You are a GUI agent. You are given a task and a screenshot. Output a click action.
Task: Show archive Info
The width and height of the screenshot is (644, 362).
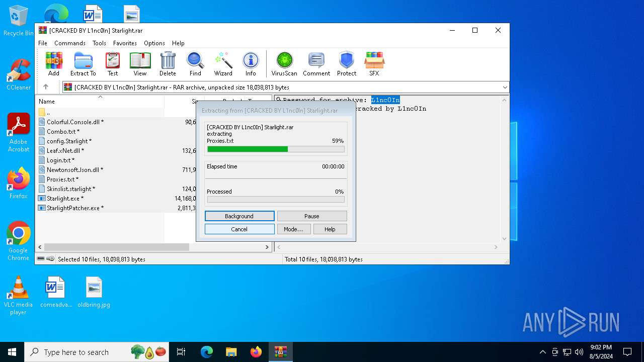click(x=251, y=64)
